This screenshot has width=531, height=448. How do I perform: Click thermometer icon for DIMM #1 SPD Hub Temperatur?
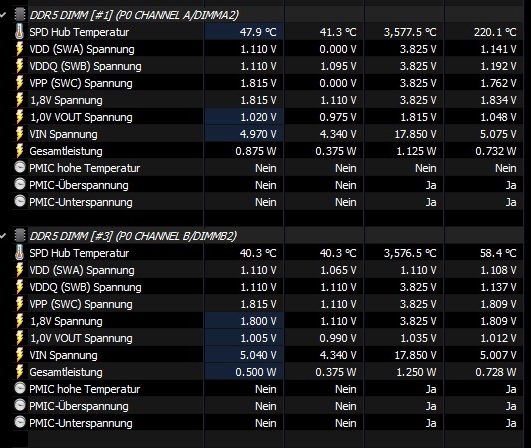coord(20,32)
